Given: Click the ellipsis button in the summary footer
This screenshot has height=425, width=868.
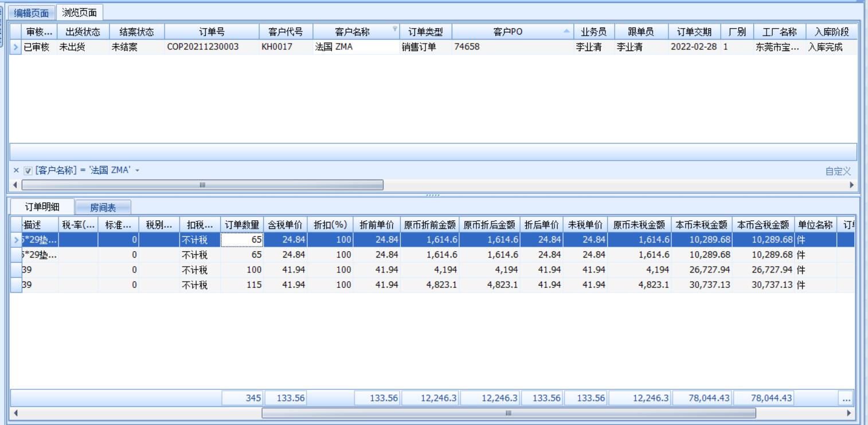Looking at the screenshot, I should tap(847, 398).
